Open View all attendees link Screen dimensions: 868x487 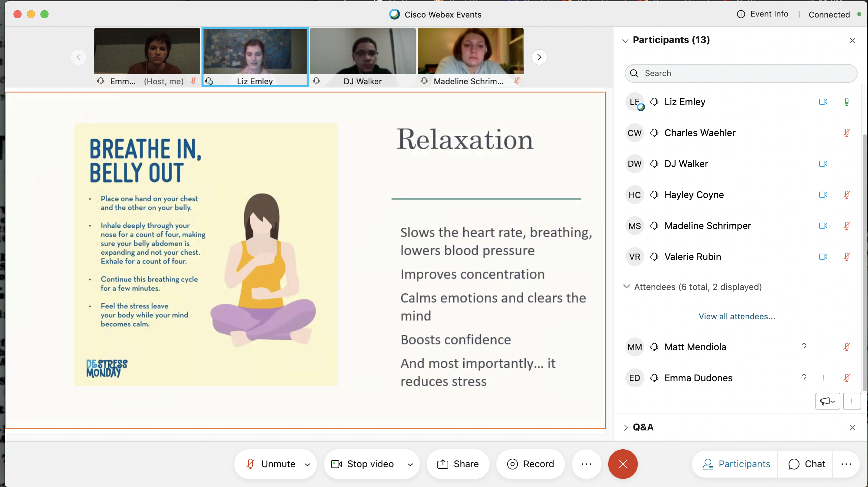737,317
